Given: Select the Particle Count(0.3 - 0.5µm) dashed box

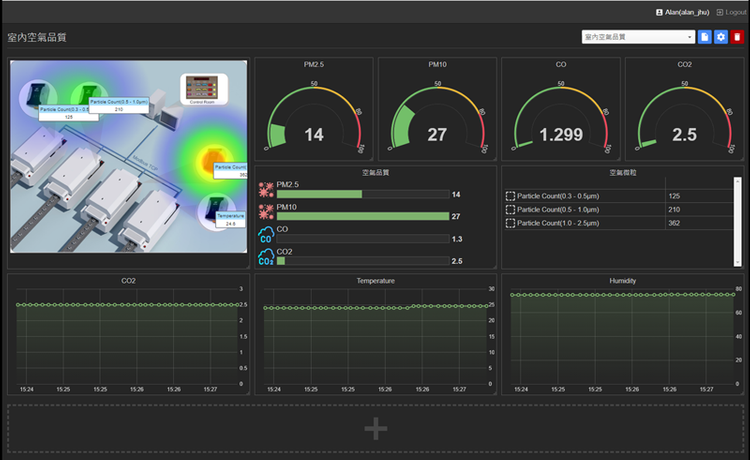Looking at the screenshot, I should tap(511, 196).
